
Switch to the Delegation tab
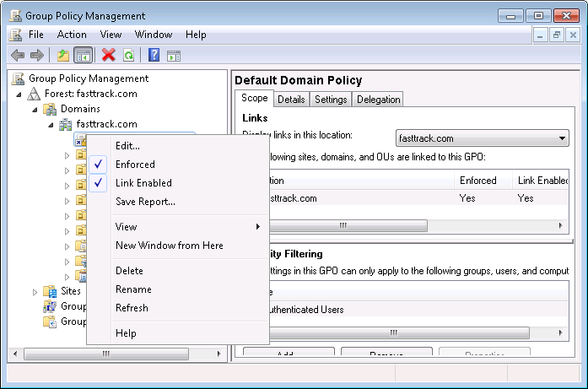379,100
